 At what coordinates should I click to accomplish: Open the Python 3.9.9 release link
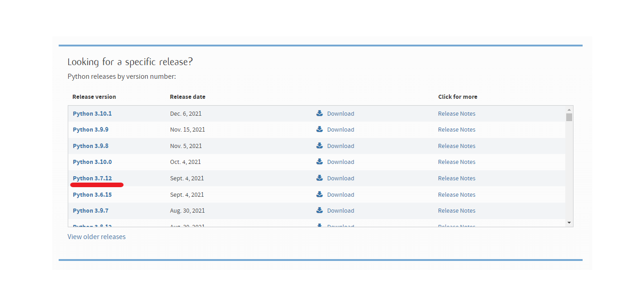pos(91,129)
